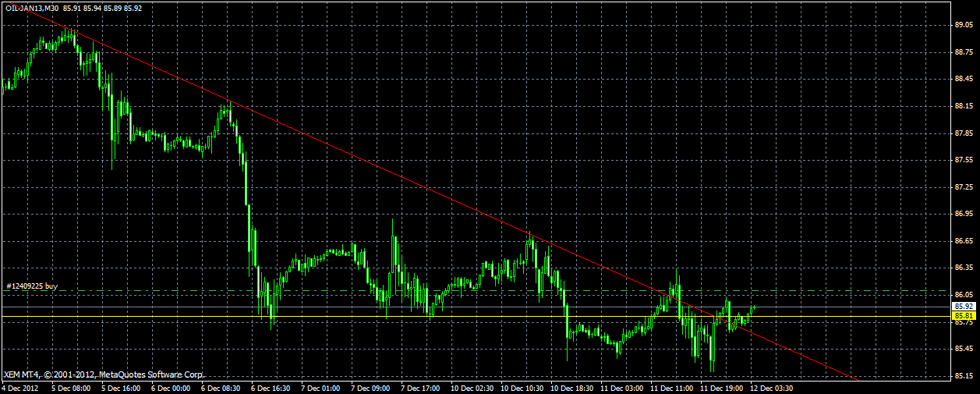Click the 85.92 current price label
Screen dimensions: 980x394
pos(964,307)
